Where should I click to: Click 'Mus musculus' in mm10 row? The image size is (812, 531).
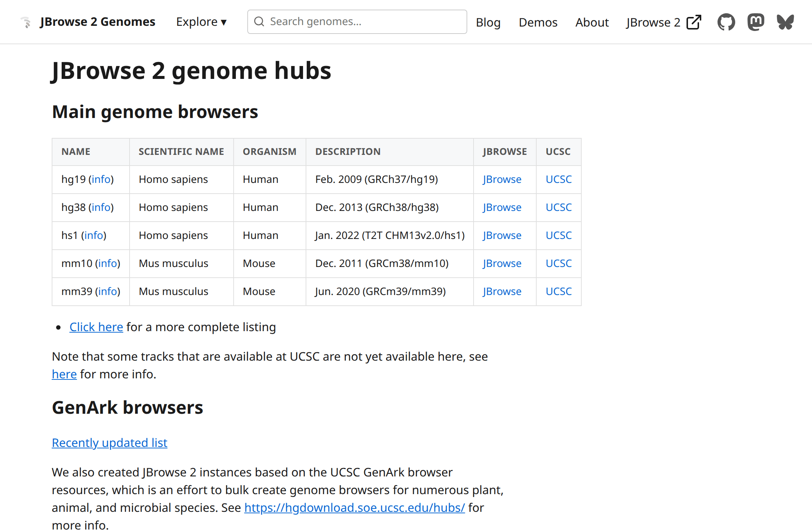tap(173, 263)
